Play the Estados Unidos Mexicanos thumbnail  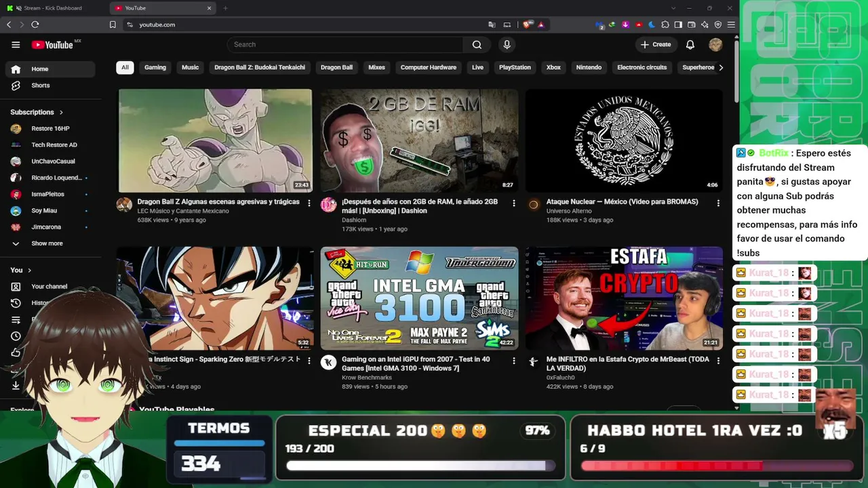pyautogui.click(x=624, y=141)
